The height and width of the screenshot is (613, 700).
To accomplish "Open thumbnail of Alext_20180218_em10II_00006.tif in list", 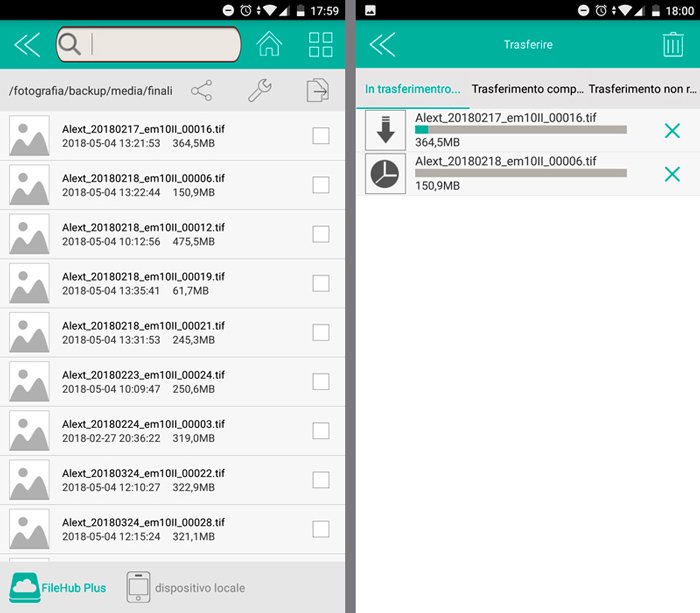I will [x=29, y=185].
